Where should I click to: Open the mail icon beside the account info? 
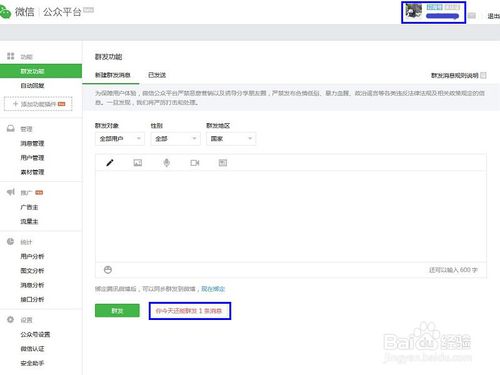(472, 15)
